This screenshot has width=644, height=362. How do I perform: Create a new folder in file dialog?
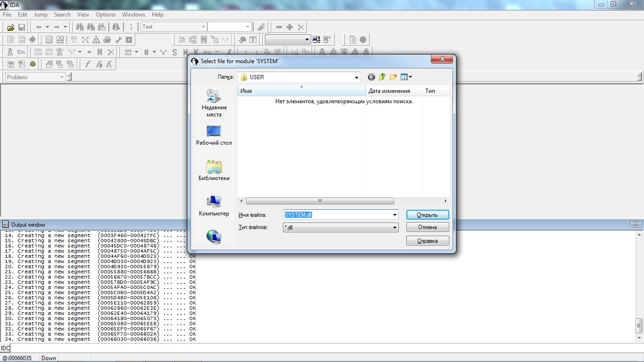[393, 77]
